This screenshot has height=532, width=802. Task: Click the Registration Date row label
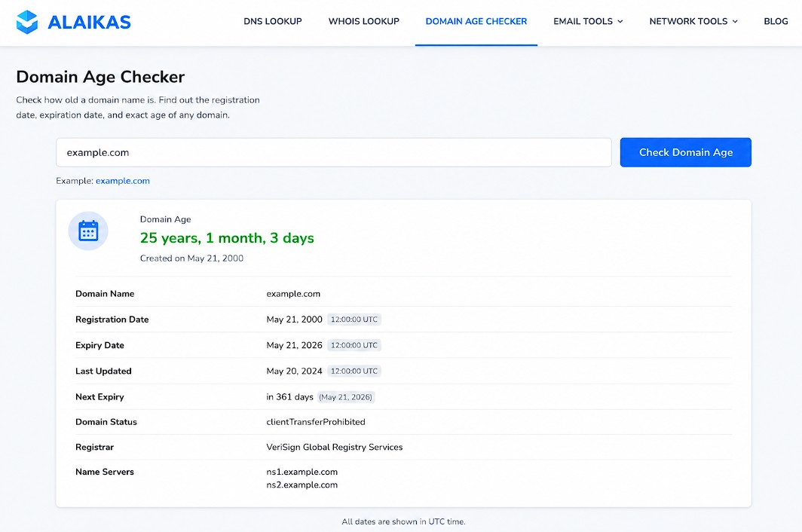pos(112,320)
